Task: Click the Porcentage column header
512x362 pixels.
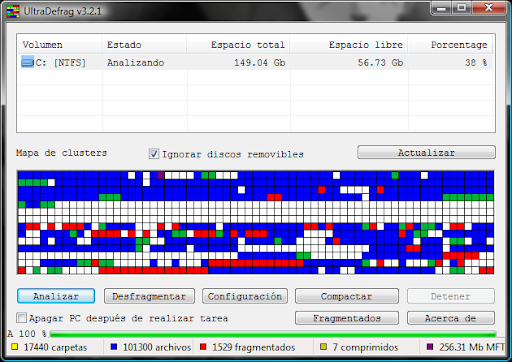Action: pos(451,45)
